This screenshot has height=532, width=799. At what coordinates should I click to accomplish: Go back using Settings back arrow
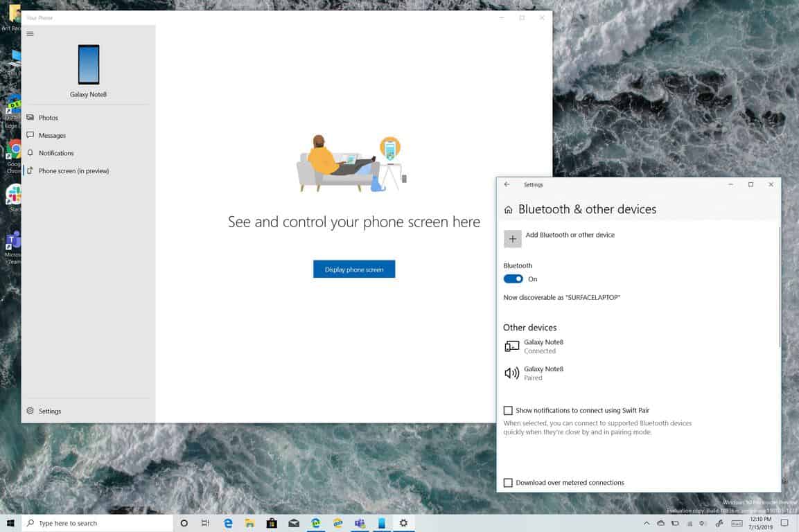507,185
